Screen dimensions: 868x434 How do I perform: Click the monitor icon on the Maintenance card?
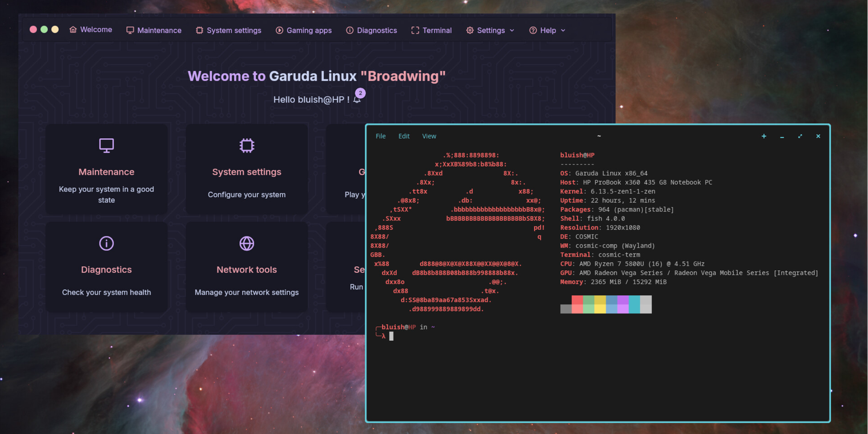[106, 145]
